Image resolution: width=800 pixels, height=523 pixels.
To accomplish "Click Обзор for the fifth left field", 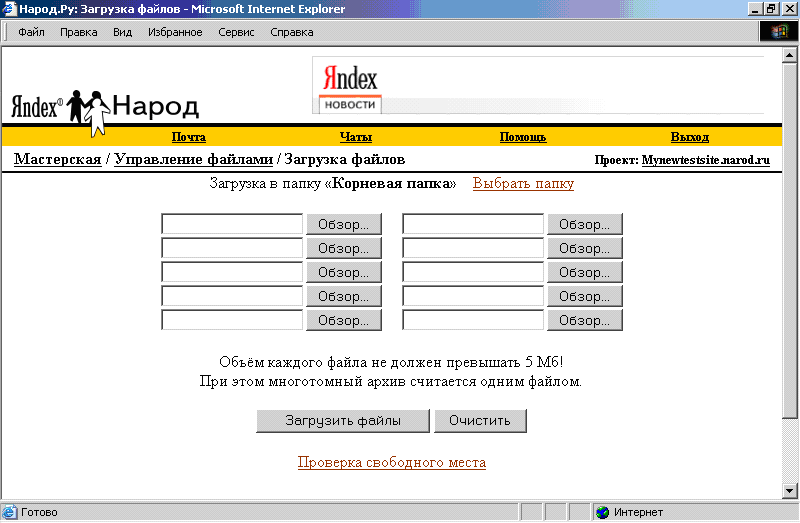I will pos(344,320).
